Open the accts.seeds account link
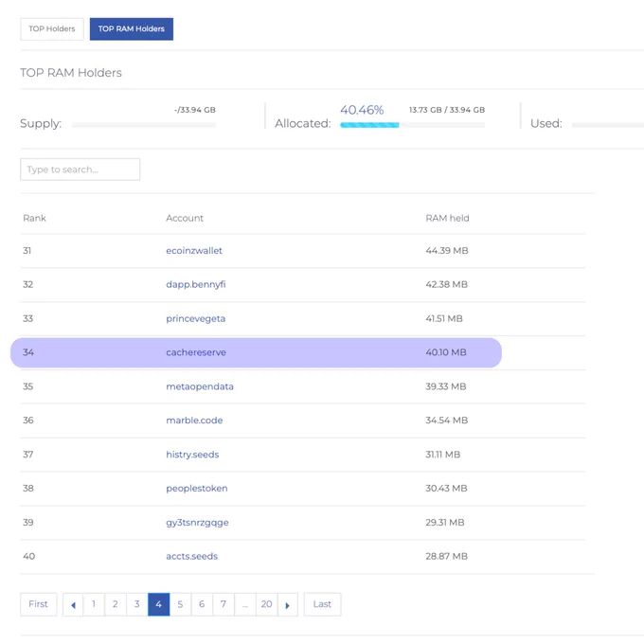 tap(192, 556)
